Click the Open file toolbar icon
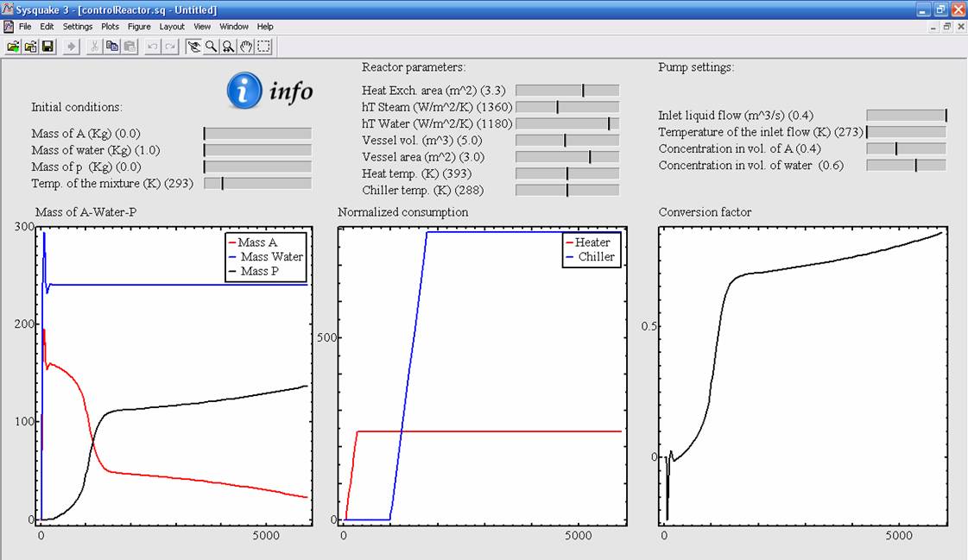Viewport: 968px width, 560px height. tap(13, 47)
